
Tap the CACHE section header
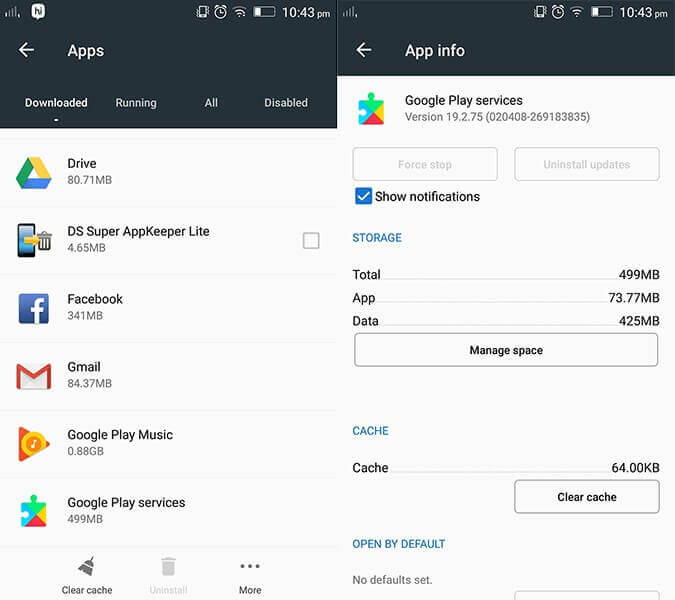[370, 431]
